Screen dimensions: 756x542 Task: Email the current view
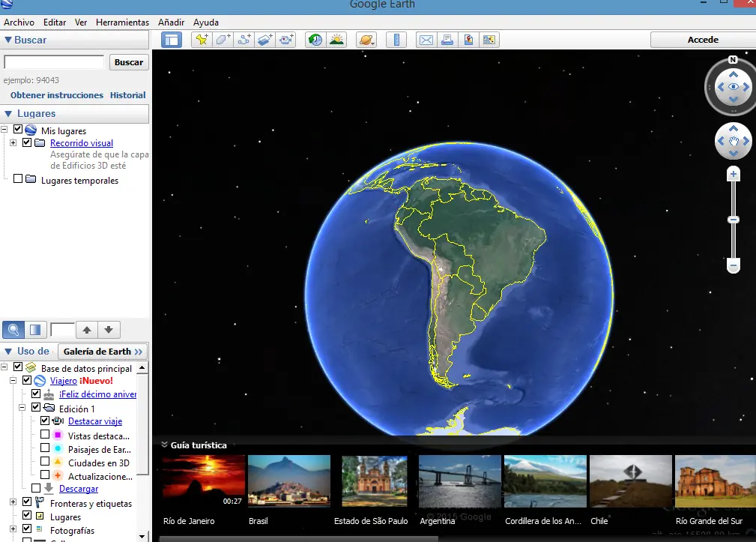[426, 40]
